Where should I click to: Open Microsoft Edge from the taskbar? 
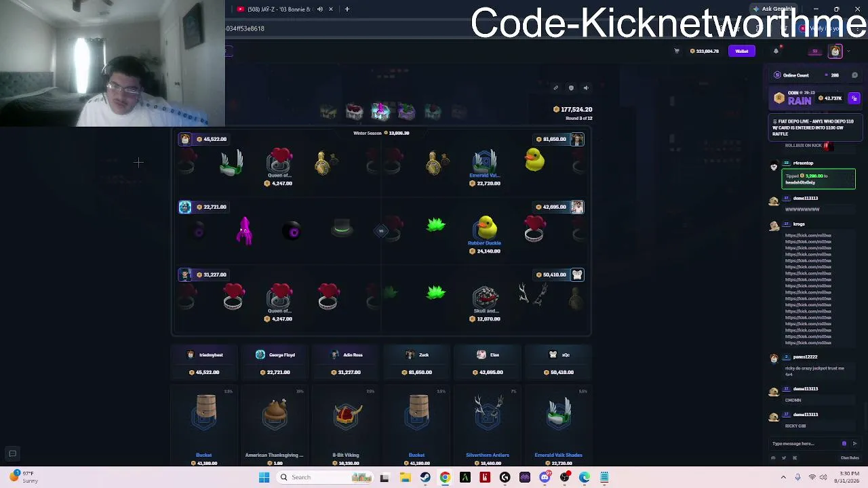pyautogui.click(x=585, y=477)
